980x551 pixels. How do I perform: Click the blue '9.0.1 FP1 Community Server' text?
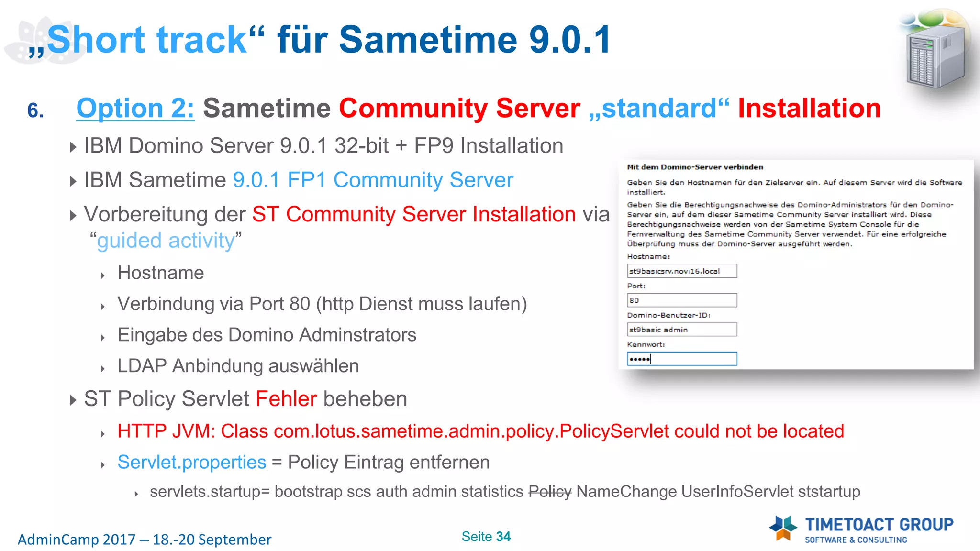coord(373,180)
